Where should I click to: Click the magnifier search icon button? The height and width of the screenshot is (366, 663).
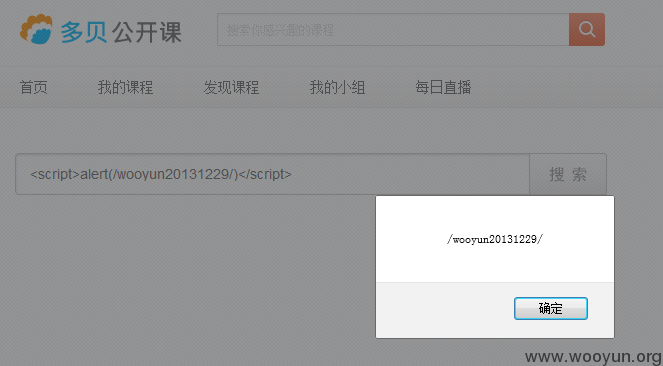[x=586, y=30]
